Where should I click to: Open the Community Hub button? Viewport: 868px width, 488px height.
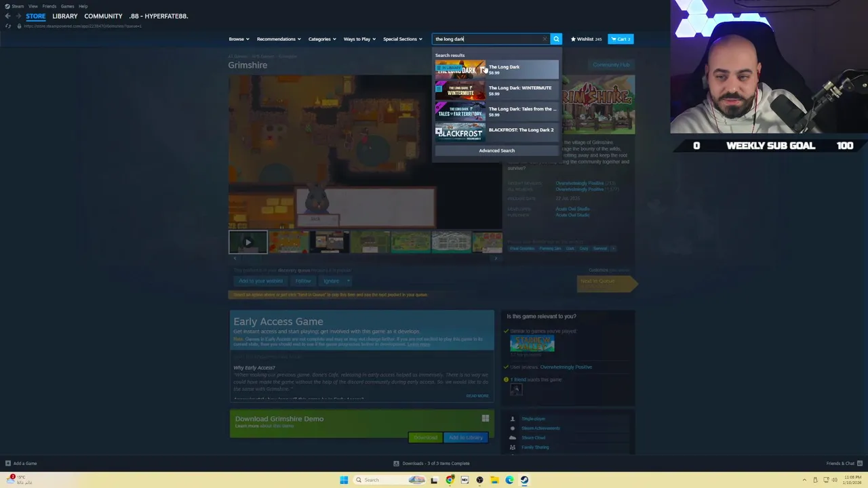click(611, 65)
